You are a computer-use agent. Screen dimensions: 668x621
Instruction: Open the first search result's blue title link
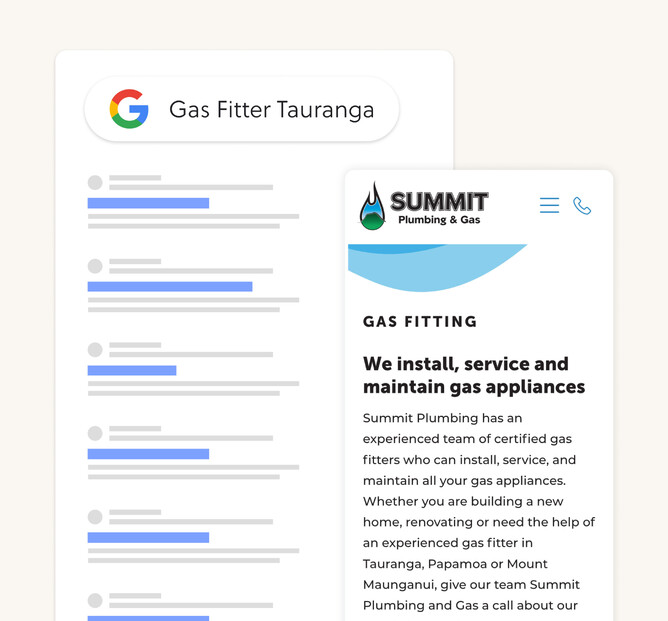point(148,203)
